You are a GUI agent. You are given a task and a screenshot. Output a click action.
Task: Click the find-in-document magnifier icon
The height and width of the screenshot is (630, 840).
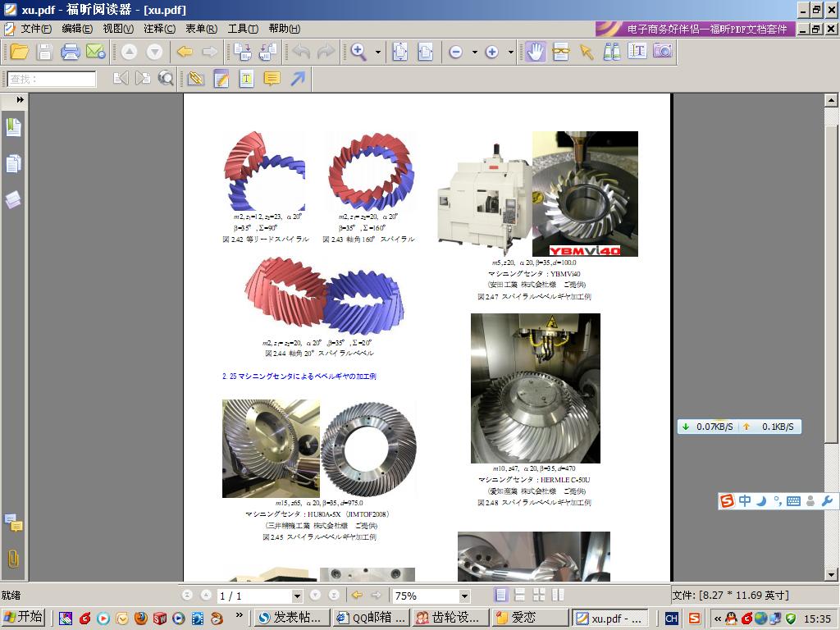point(166,79)
